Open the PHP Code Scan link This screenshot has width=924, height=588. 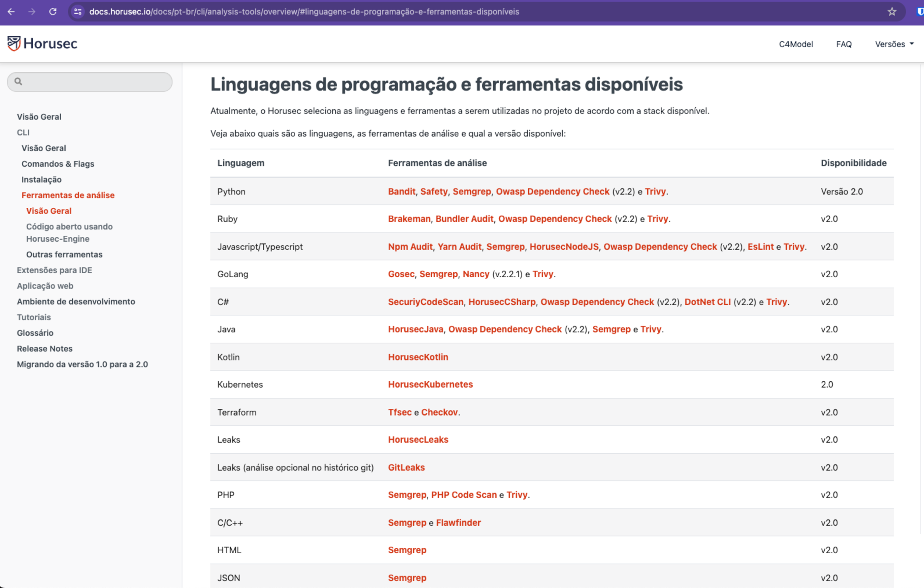click(x=464, y=495)
